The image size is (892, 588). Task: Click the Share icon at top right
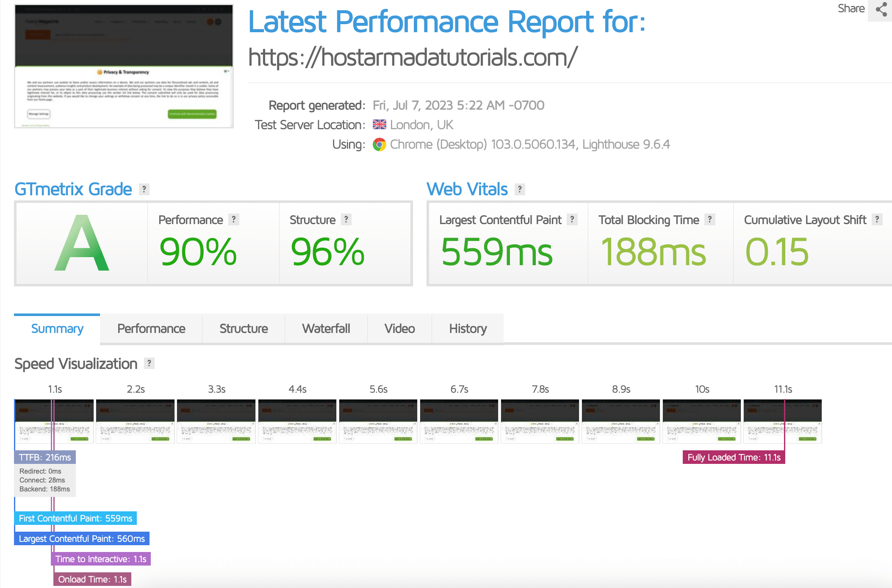(881, 9)
